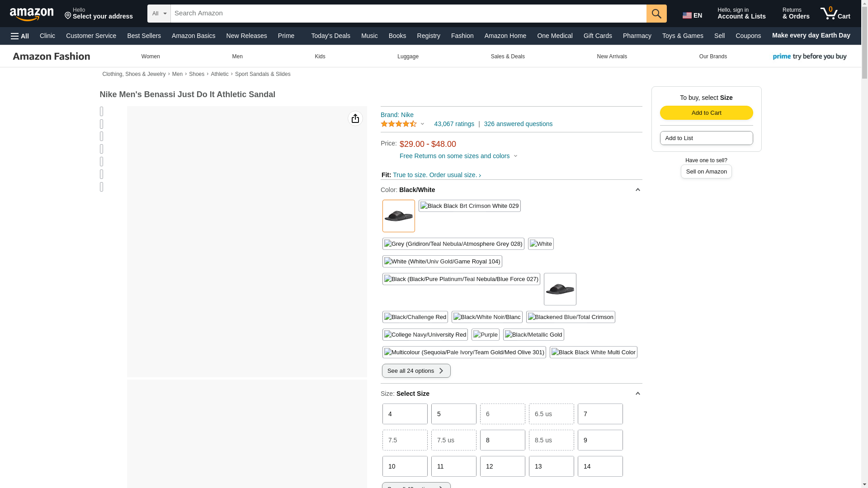Click the Prime try before you buy logo
The width and height of the screenshot is (868, 488).
[809, 56]
